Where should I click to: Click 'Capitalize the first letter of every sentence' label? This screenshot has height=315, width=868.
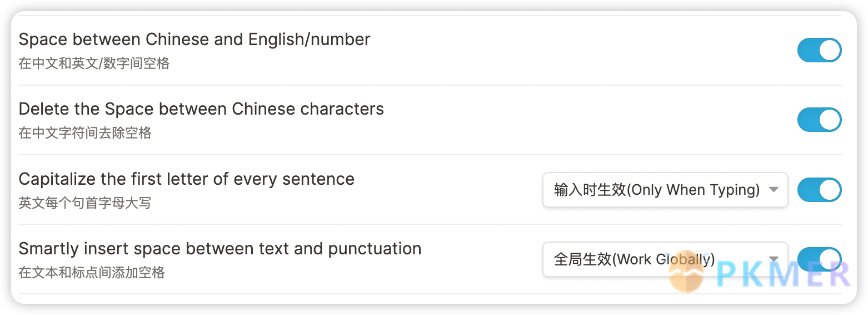click(187, 179)
